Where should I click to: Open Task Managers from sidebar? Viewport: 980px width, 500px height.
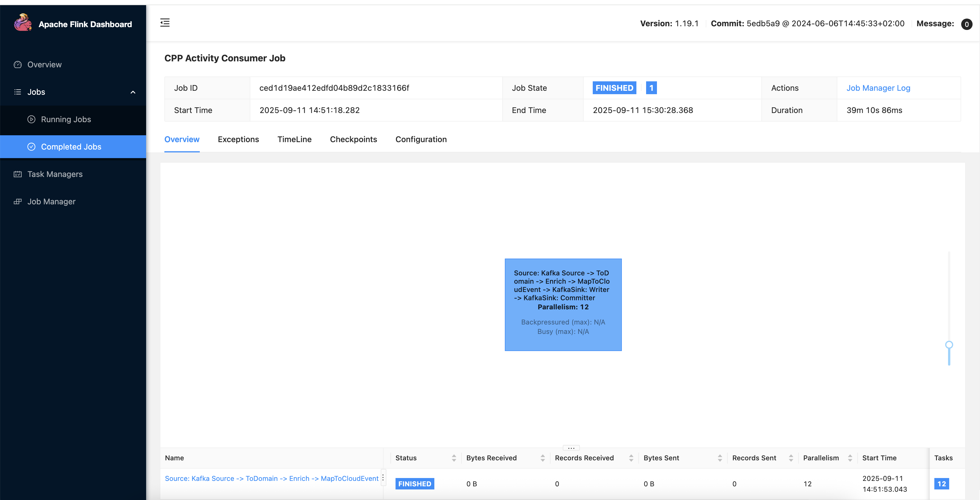55,174
